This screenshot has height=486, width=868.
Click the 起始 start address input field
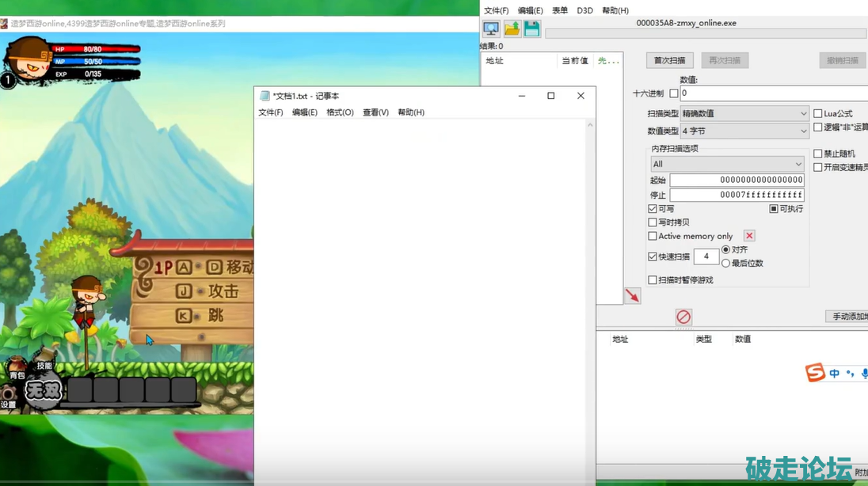(x=737, y=180)
